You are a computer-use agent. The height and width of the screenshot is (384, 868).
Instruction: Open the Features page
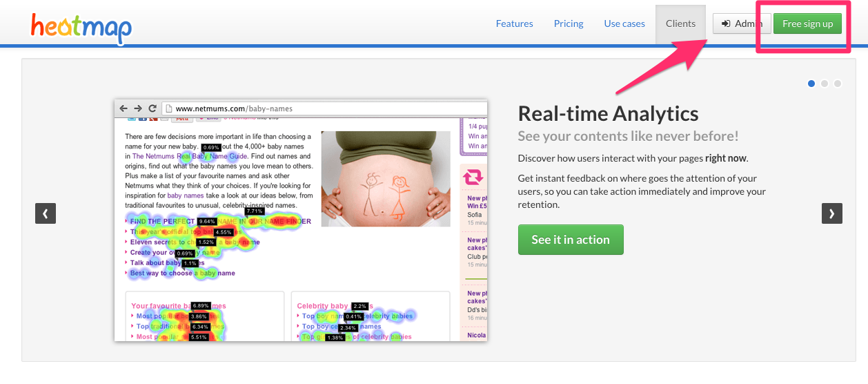[514, 23]
